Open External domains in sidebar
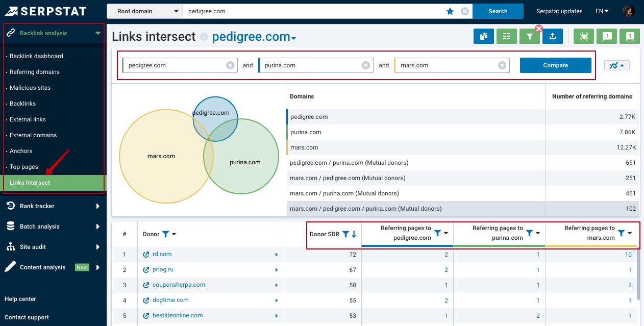 [33, 135]
